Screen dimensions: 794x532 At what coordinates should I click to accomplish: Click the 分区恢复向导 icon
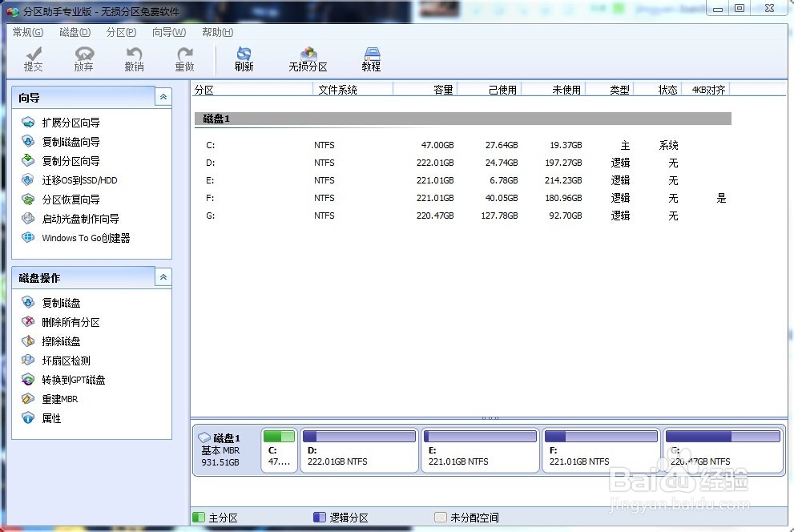[x=28, y=199]
